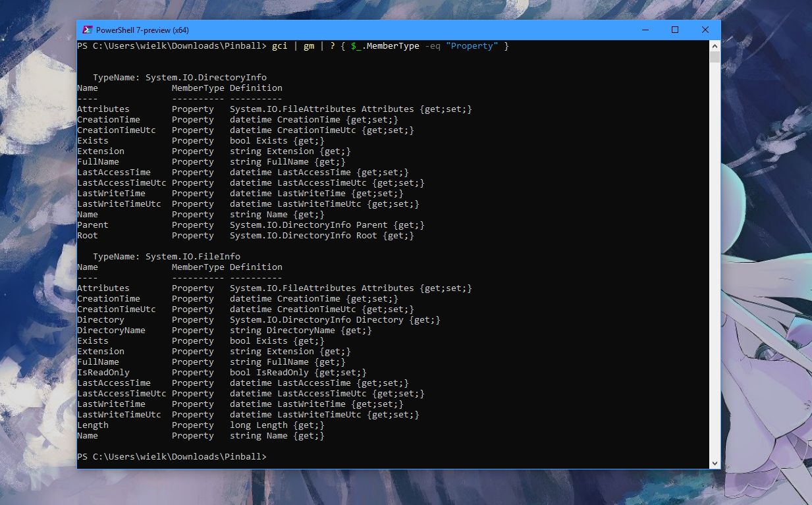Click 'bool Exists {get;}' under DirectoryInfo

click(x=277, y=141)
